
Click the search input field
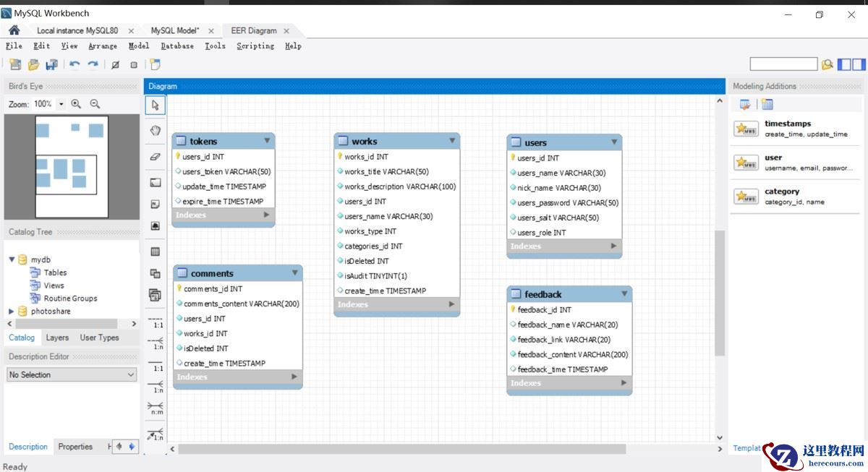783,64
